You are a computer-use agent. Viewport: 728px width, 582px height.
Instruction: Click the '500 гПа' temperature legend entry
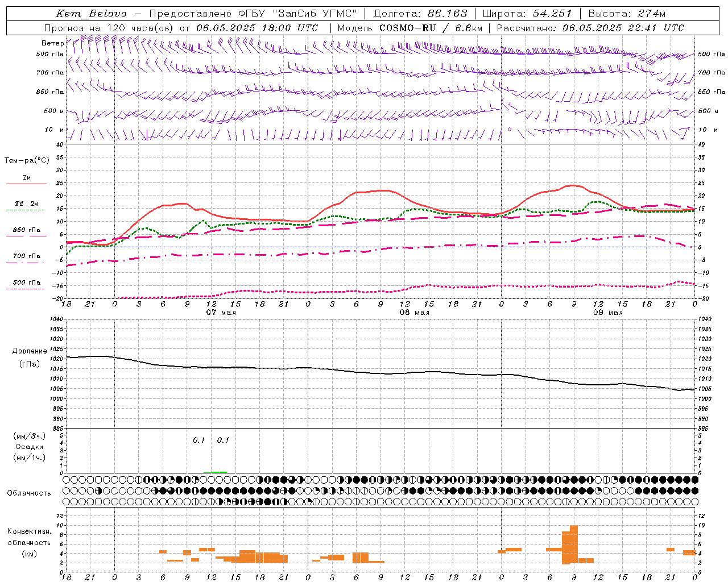26,282
